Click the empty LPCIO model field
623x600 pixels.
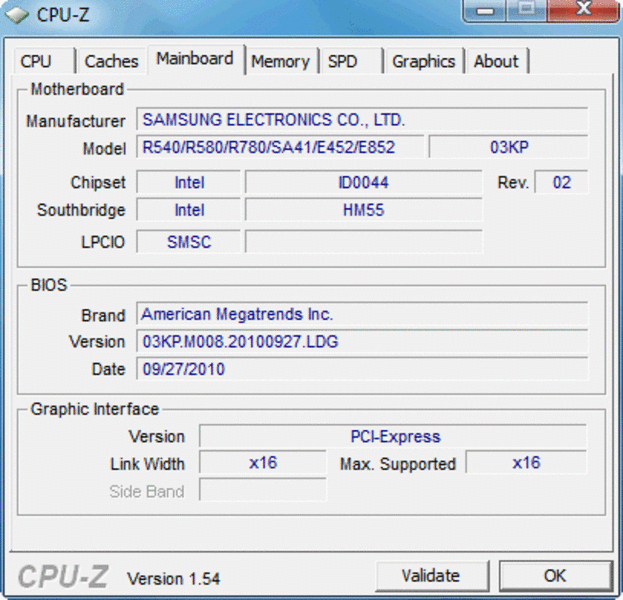tap(364, 242)
